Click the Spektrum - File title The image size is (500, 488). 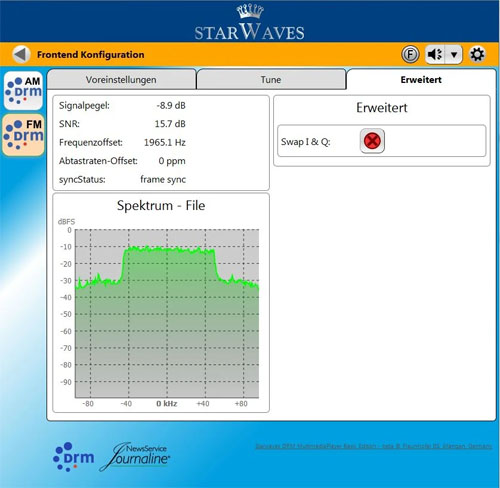point(161,206)
